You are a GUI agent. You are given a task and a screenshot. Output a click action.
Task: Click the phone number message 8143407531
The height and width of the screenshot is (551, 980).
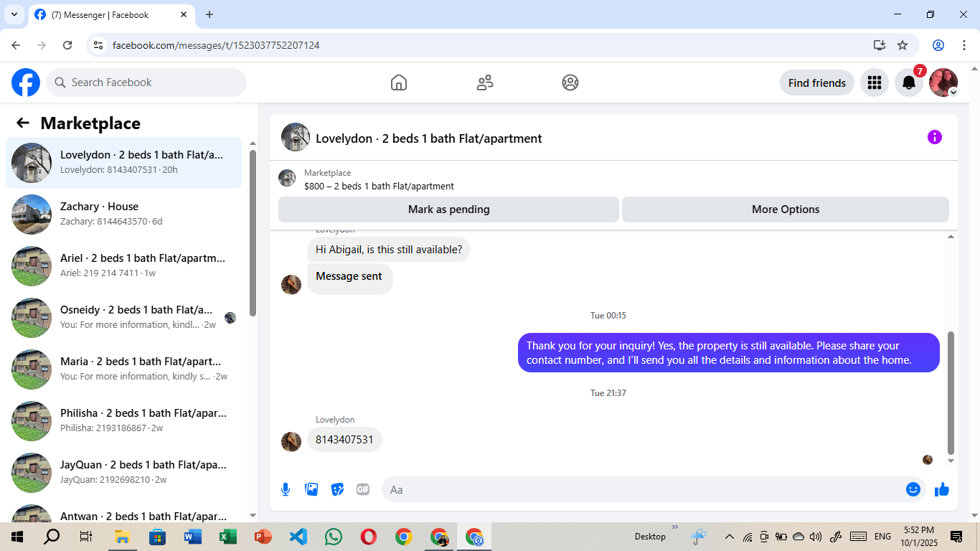pos(344,440)
